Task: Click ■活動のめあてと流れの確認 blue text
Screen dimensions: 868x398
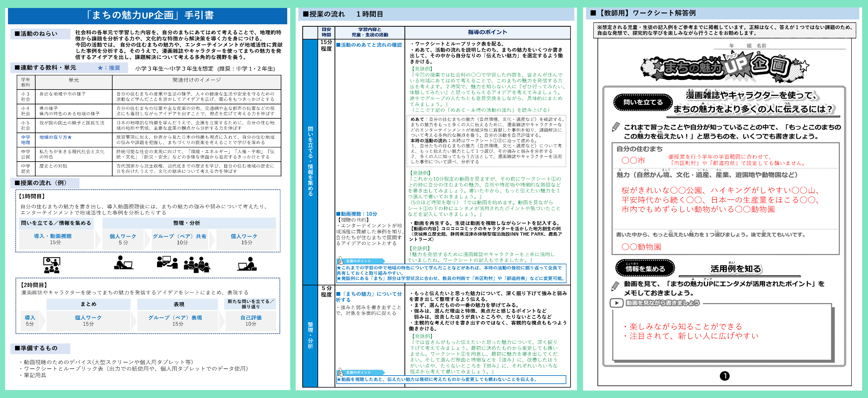Action: point(369,45)
